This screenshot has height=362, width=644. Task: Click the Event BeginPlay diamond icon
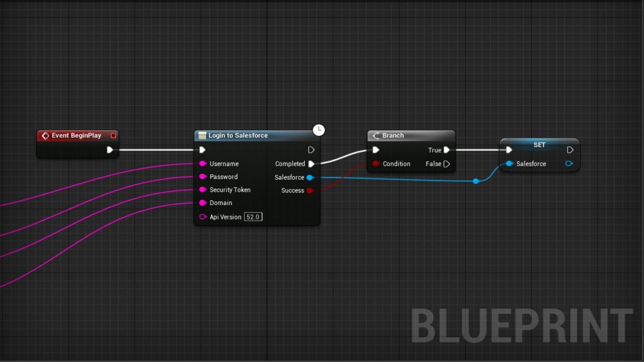(x=46, y=136)
